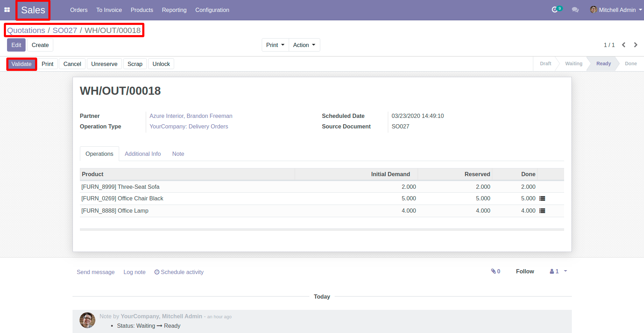Select the Office Chair Black row
The image size is (644, 333).
click(322, 199)
